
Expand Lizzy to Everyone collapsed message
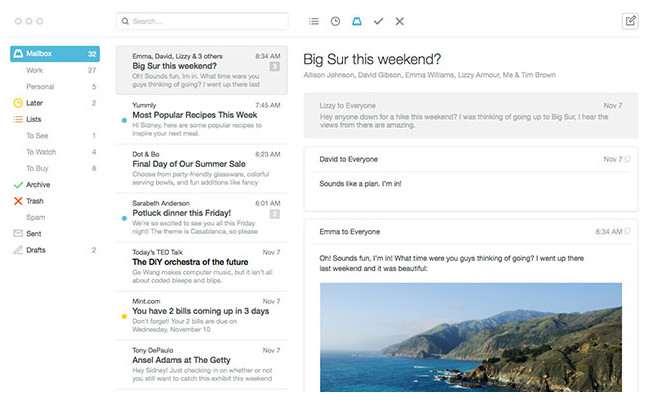coord(471,115)
